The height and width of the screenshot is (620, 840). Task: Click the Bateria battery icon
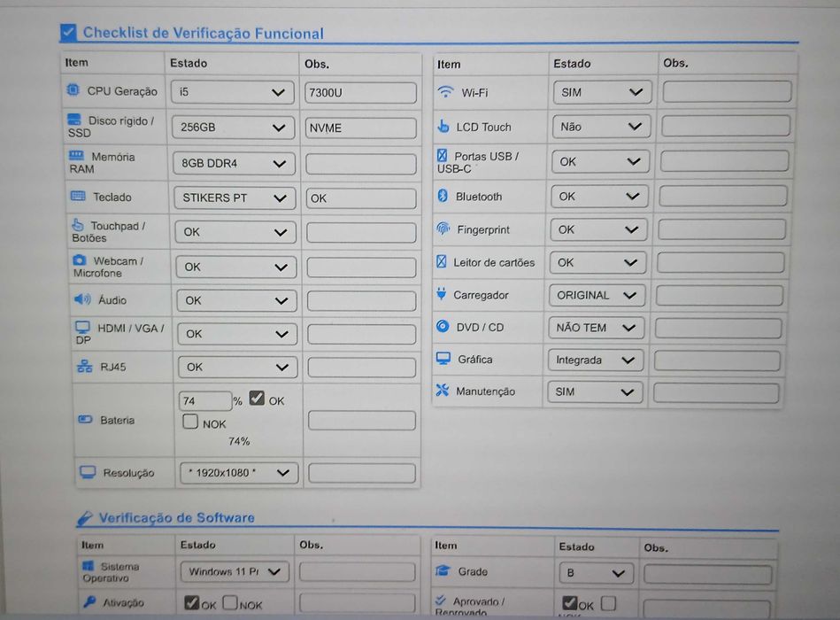[85, 419]
